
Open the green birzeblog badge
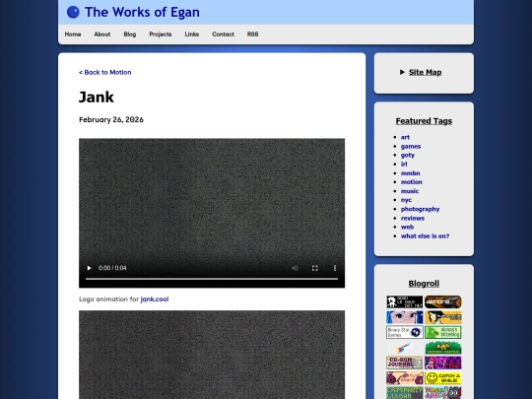tap(442, 332)
